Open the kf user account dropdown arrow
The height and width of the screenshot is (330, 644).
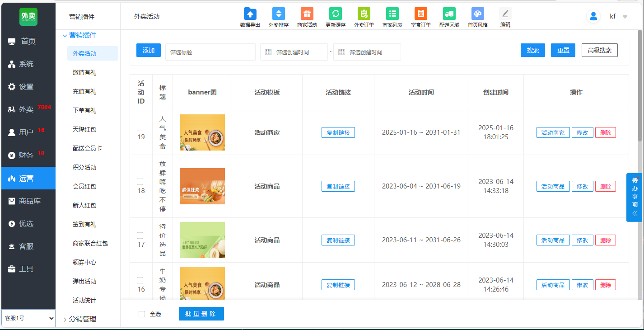coord(625,17)
